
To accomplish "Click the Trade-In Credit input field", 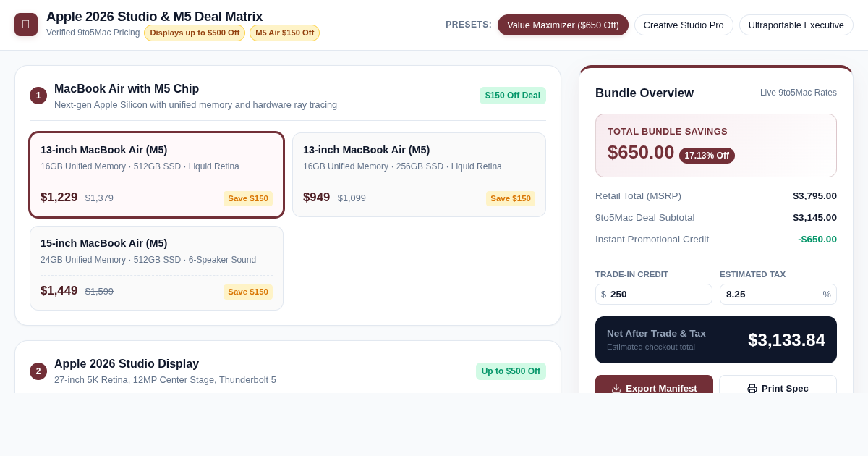I will pos(654,294).
